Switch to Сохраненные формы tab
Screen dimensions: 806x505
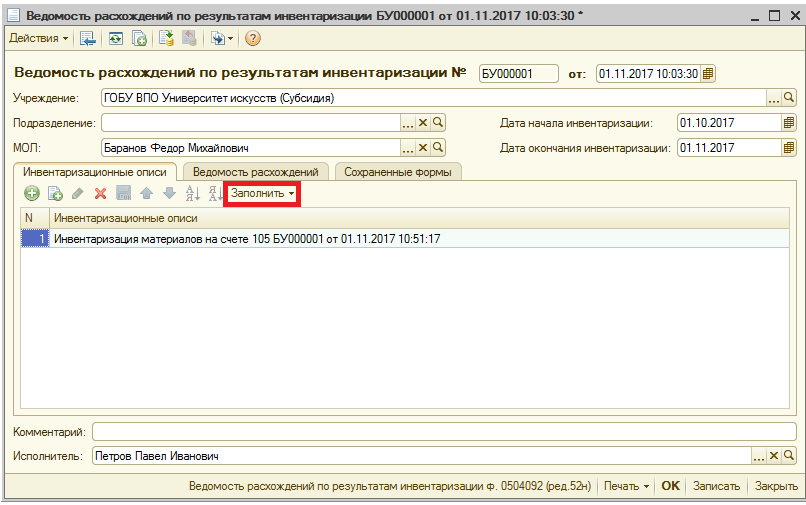click(x=397, y=172)
